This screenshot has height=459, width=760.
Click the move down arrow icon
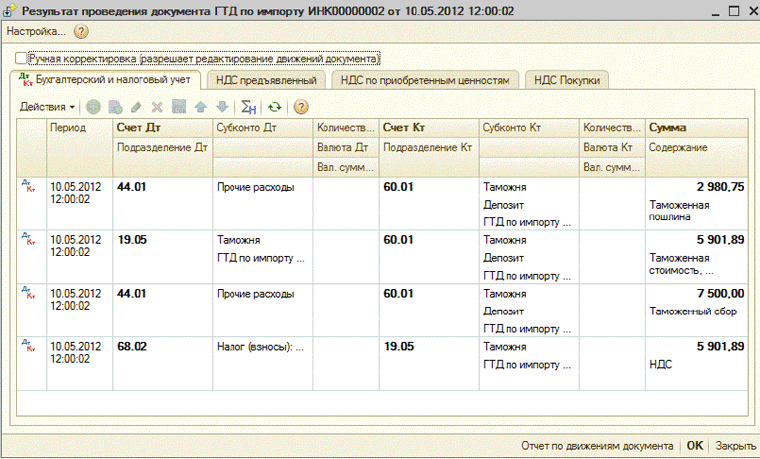point(221,106)
